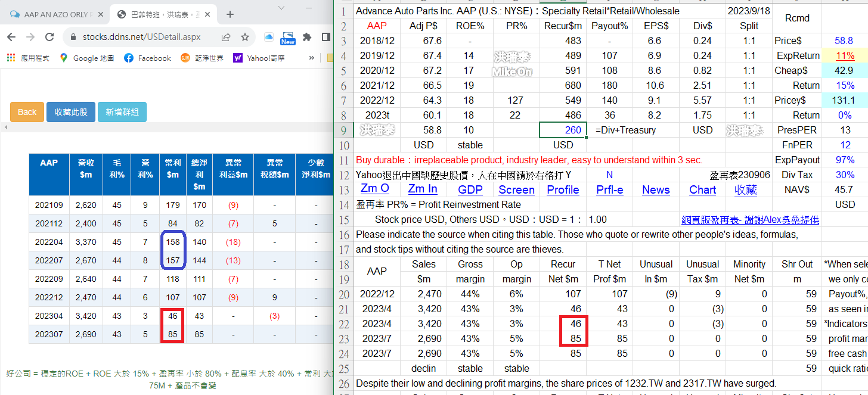Open the 收藏 link in spreadsheet
The width and height of the screenshot is (868, 395).
pos(745,189)
